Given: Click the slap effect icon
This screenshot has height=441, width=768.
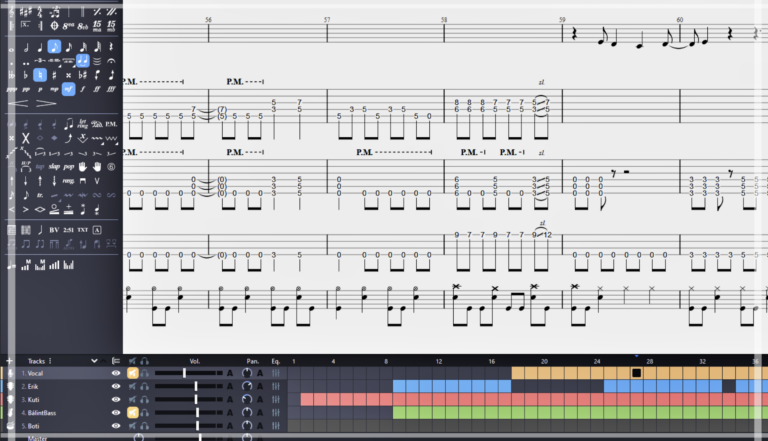Looking at the screenshot, I should pos(53,166).
